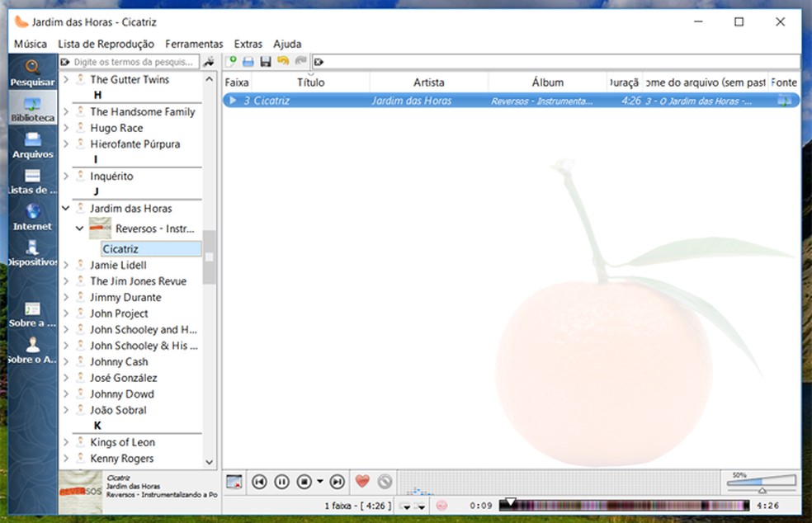Viewport: 812px width, 523px height.
Task: Clear the playlist filter via its X icon
Action: click(x=319, y=62)
